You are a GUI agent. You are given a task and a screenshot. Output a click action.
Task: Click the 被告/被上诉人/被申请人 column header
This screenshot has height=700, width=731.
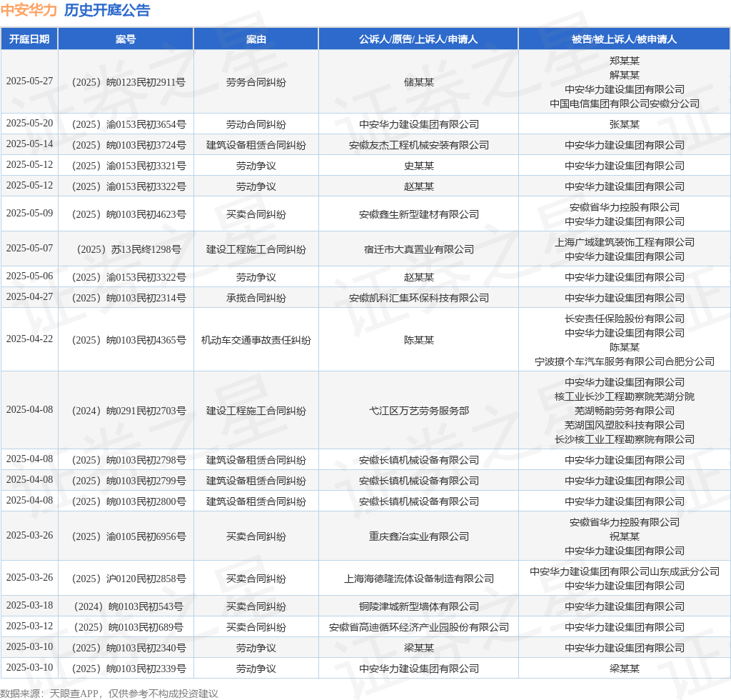click(624, 39)
